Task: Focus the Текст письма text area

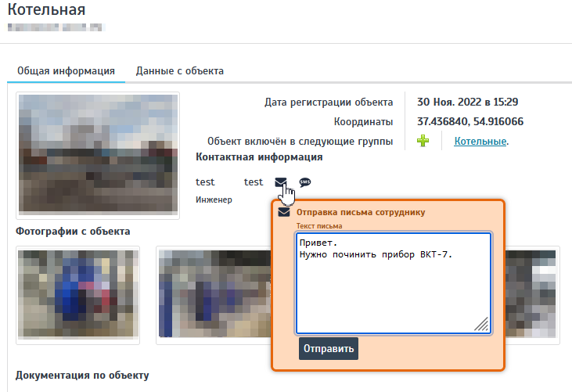Action: click(393, 282)
